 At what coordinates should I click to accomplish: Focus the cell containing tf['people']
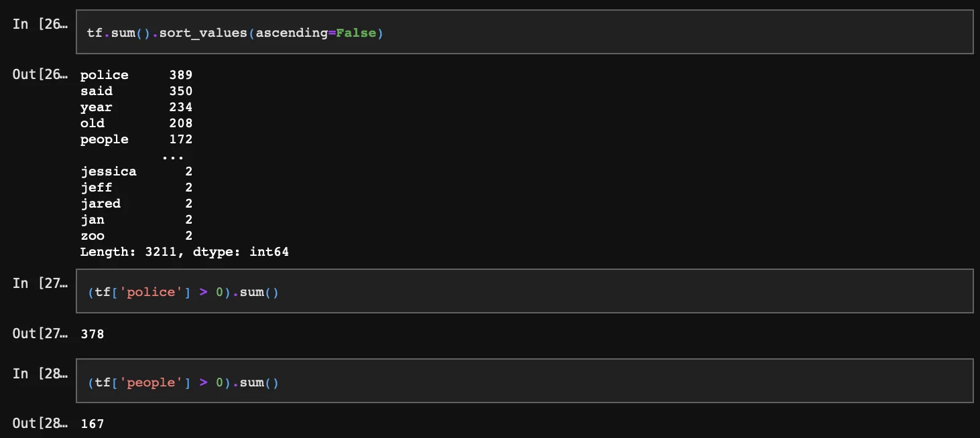click(x=524, y=382)
